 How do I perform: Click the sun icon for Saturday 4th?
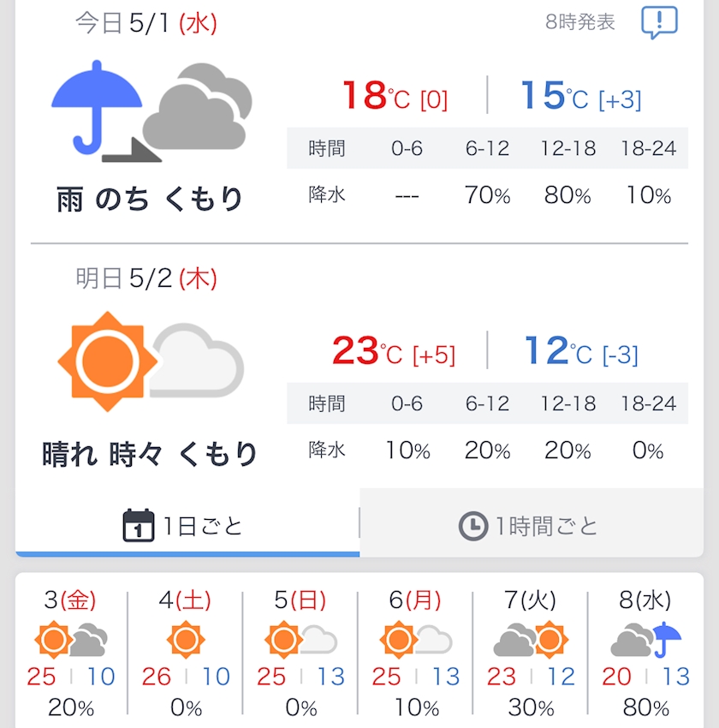186,640
